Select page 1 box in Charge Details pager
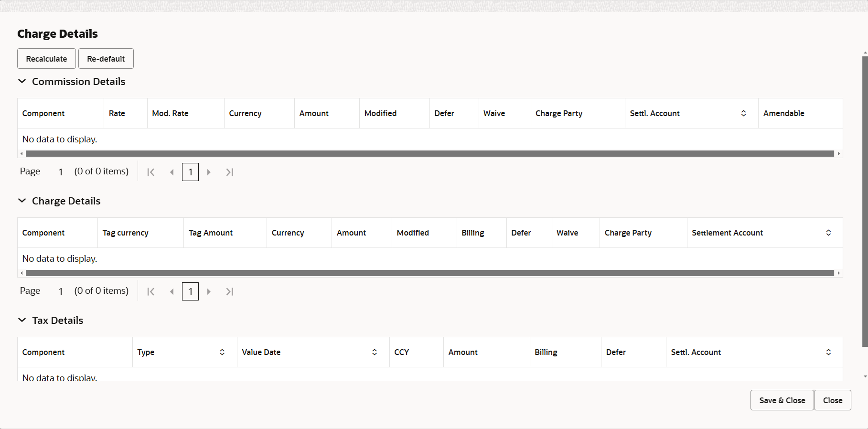 point(190,291)
